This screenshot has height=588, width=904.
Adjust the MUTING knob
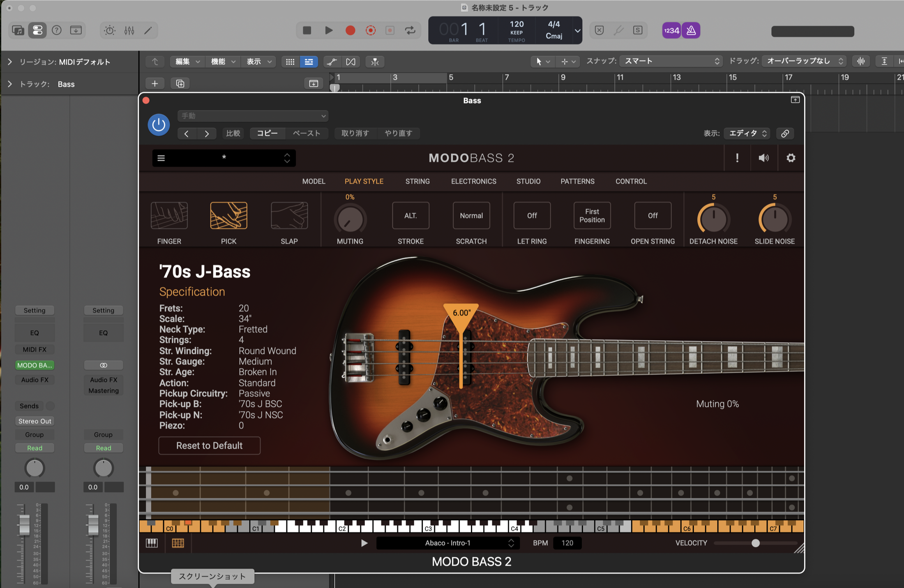[350, 219]
